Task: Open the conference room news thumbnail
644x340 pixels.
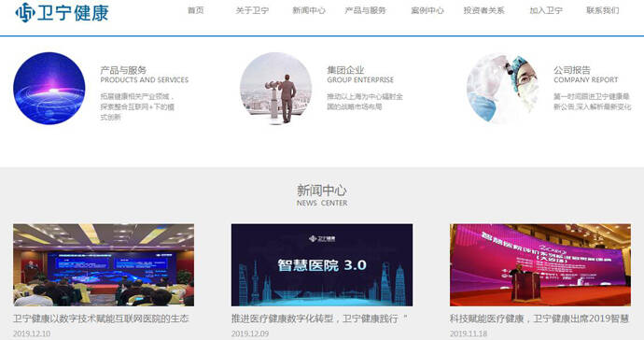Action: point(104,264)
